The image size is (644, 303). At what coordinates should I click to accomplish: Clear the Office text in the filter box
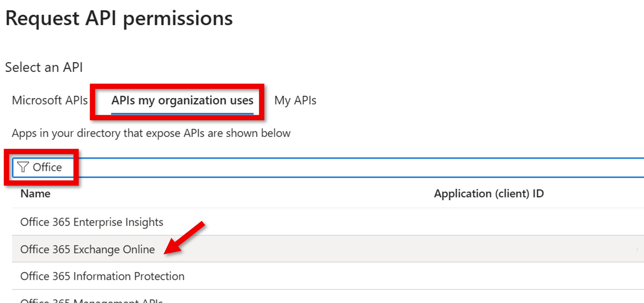point(48,167)
